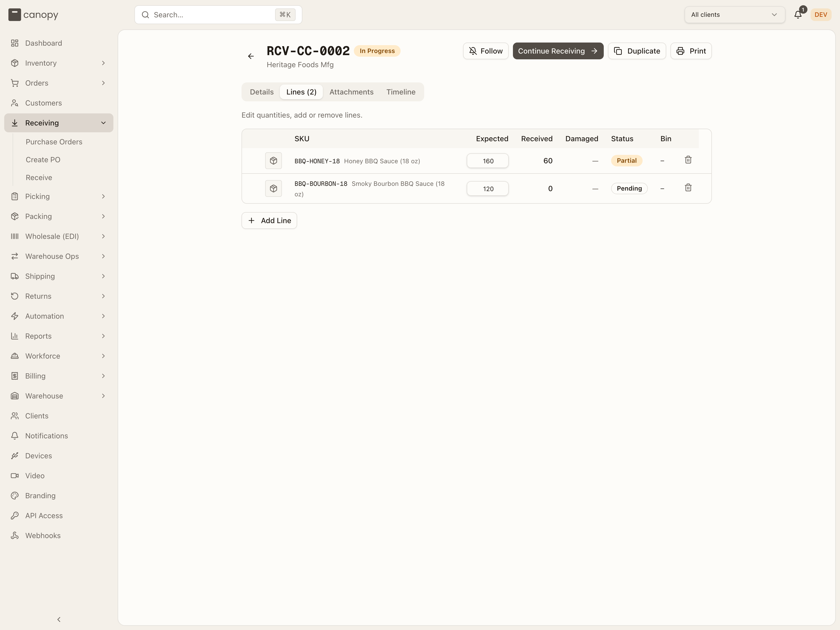Edit expected quantity 120 field
The image size is (840, 630).
tap(488, 189)
